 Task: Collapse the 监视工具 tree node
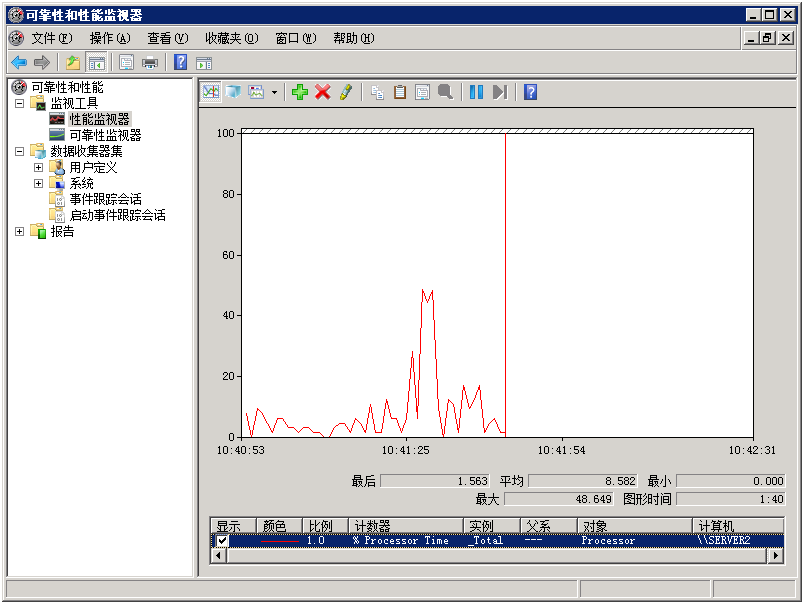pyautogui.click(x=19, y=103)
